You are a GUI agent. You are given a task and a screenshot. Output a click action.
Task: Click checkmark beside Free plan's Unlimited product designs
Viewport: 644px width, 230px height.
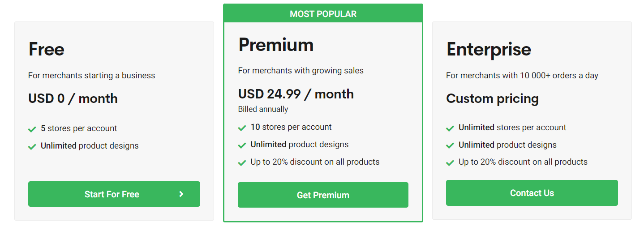point(32,146)
